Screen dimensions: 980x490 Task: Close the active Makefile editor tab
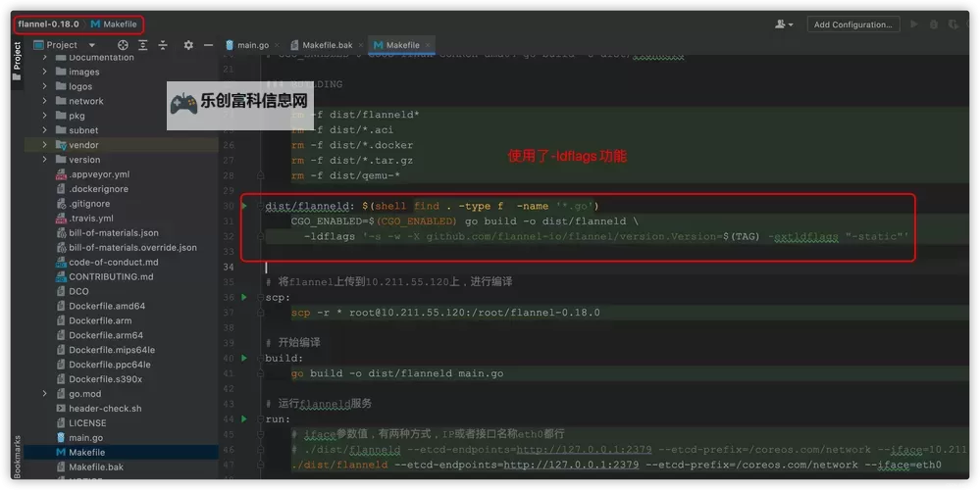pyautogui.click(x=428, y=45)
